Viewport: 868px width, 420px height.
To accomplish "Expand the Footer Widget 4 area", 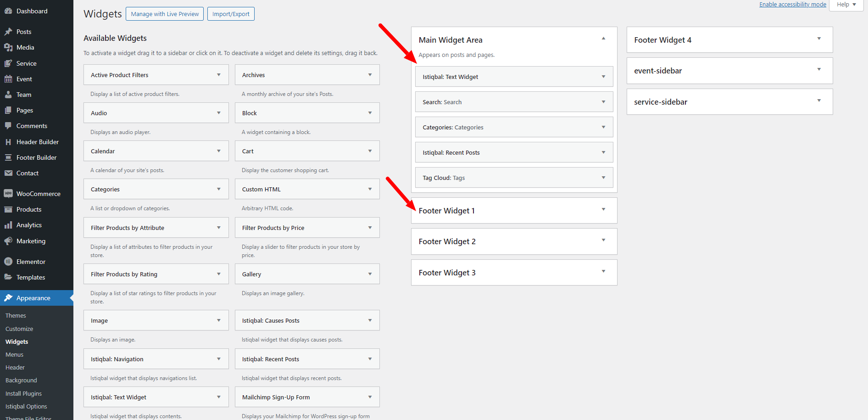I will pos(819,39).
